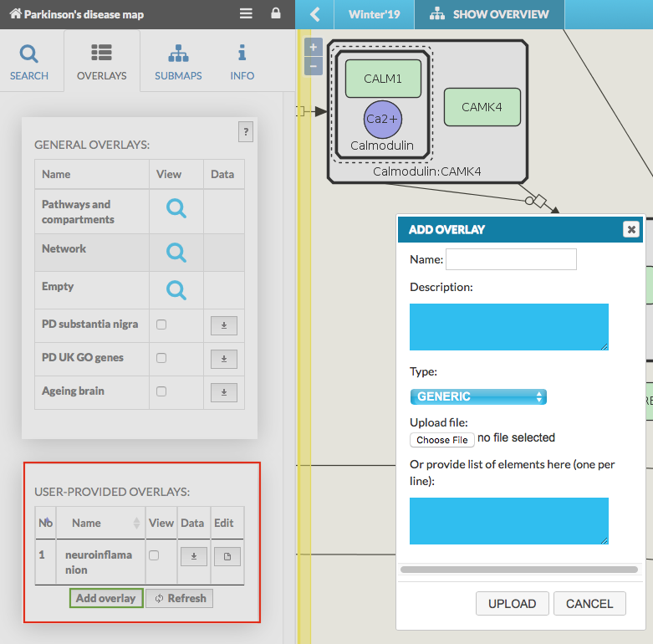Download PD substantia nigra overlay data
653x644 pixels.
pos(223,325)
